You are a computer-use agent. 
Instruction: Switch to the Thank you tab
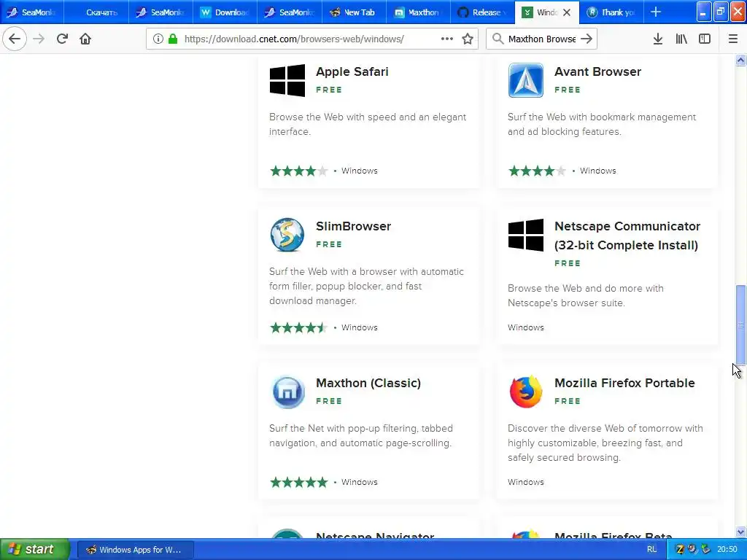(611, 12)
